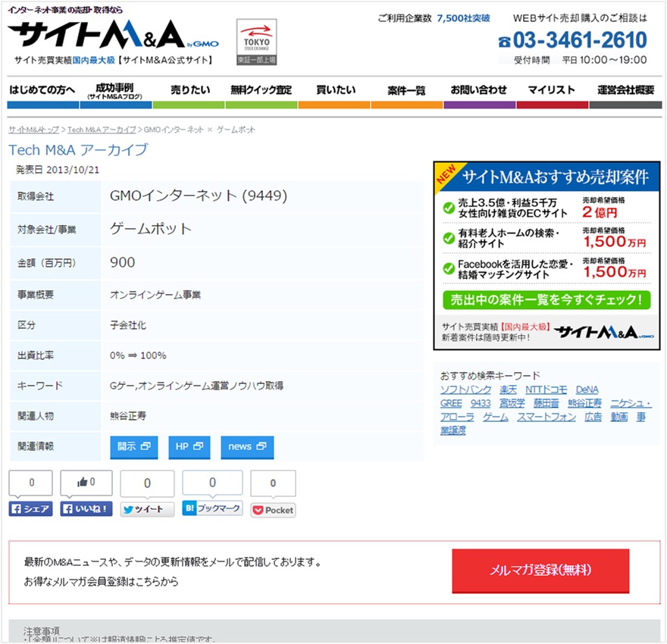The image size is (667, 644).
Task: Click the 子会社化 value
Action: point(127,325)
